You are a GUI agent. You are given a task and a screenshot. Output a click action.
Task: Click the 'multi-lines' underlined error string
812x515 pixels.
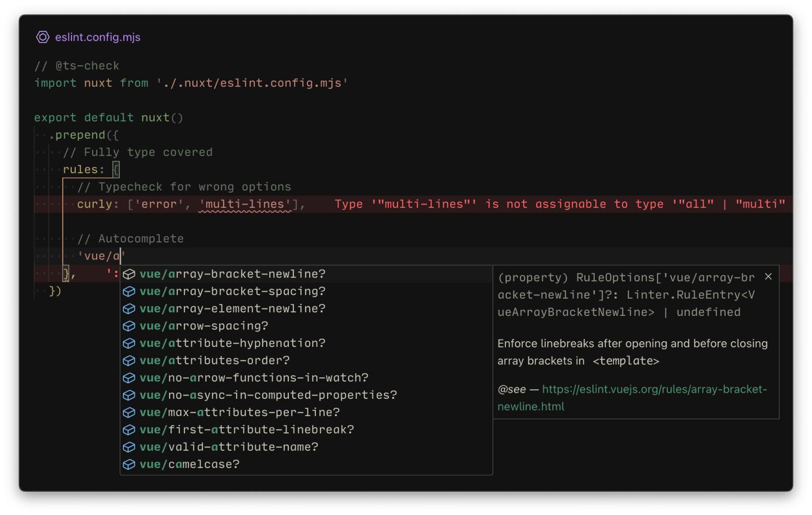(245, 204)
